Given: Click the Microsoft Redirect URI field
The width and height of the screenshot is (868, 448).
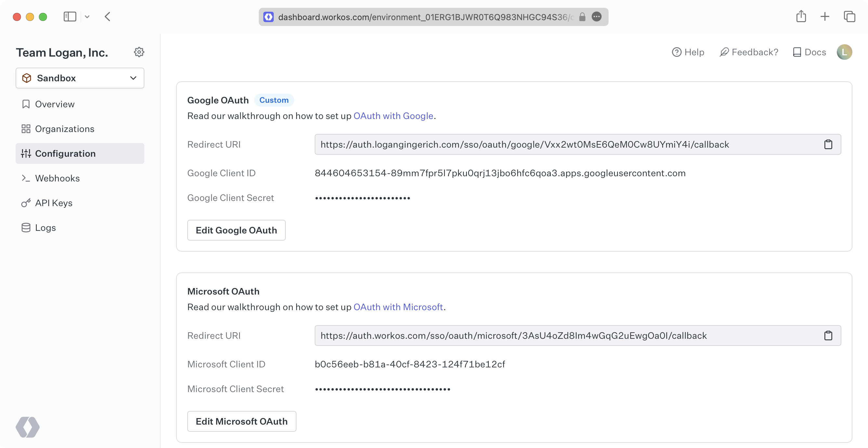Looking at the screenshot, I should 578,336.
